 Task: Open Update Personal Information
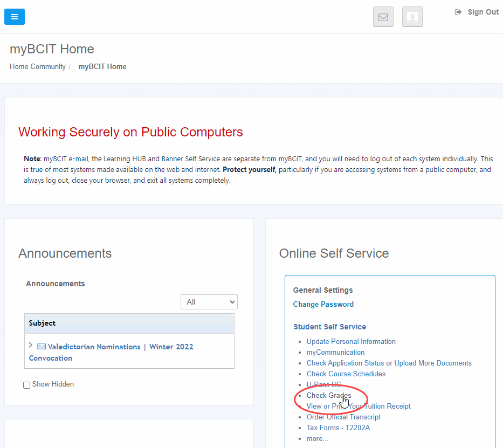tap(351, 341)
